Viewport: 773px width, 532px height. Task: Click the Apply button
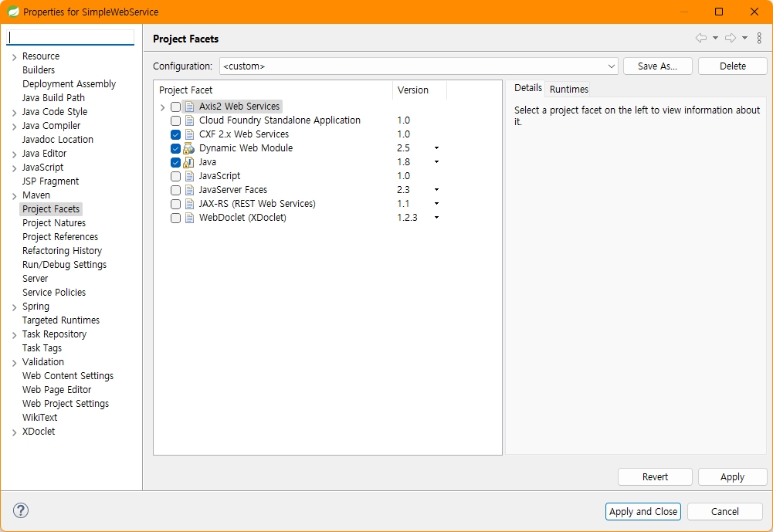pos(733,476)
